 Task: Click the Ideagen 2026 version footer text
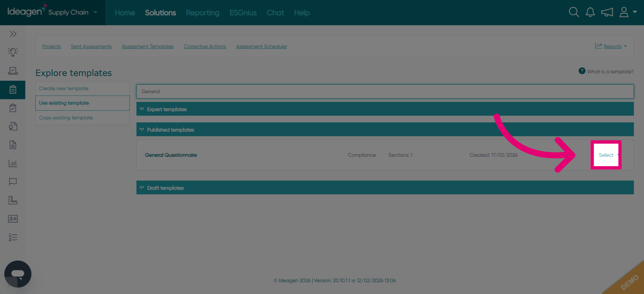coord(335,280)
